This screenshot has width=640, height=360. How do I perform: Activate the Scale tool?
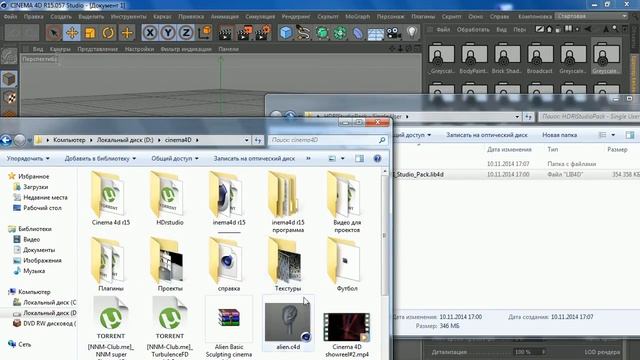[90, 33]
